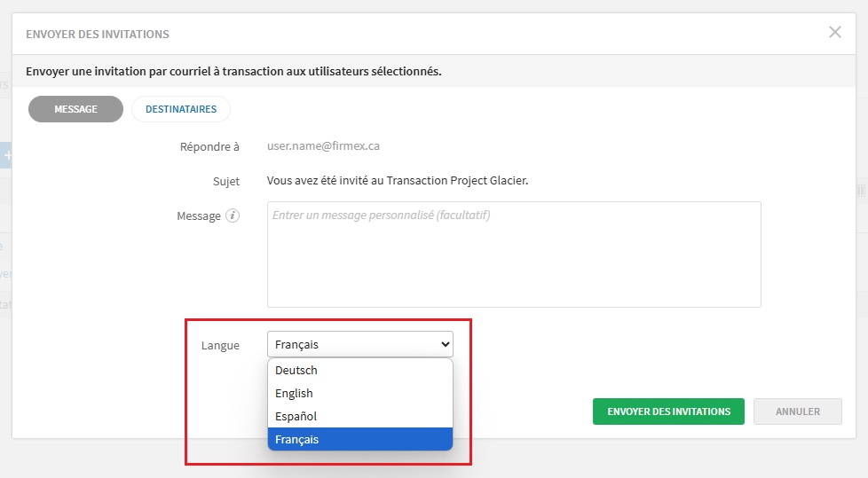Screen dimensions: 868x478
Task: Click the Message field label
Action: (199, 215)
